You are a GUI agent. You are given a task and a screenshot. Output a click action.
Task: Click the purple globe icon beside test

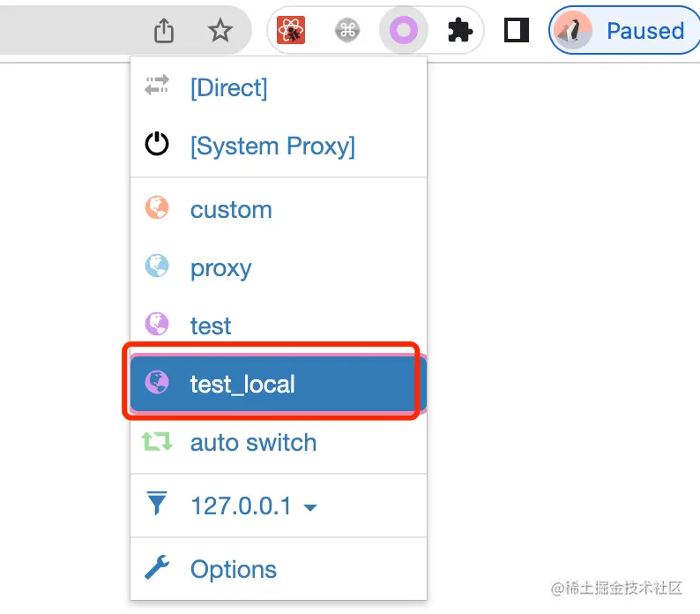(x=157, y=324)
